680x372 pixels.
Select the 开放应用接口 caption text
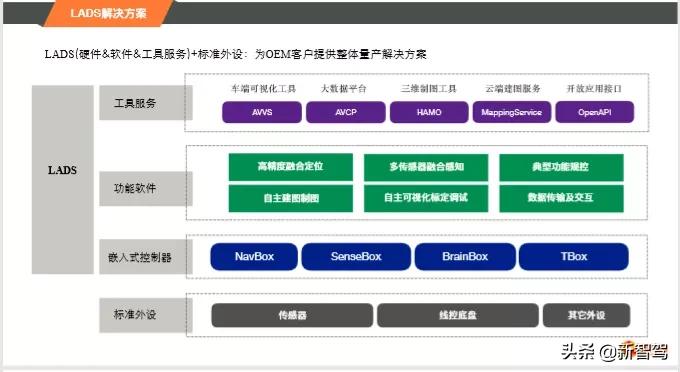click(x=594, y=89)
